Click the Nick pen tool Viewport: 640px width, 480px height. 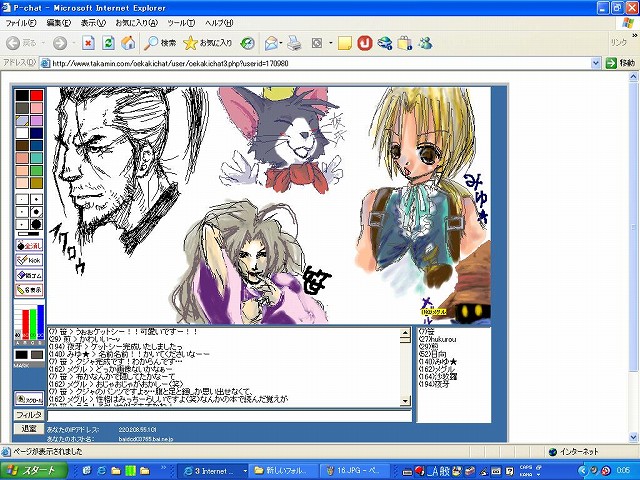[x=29, y=260]
